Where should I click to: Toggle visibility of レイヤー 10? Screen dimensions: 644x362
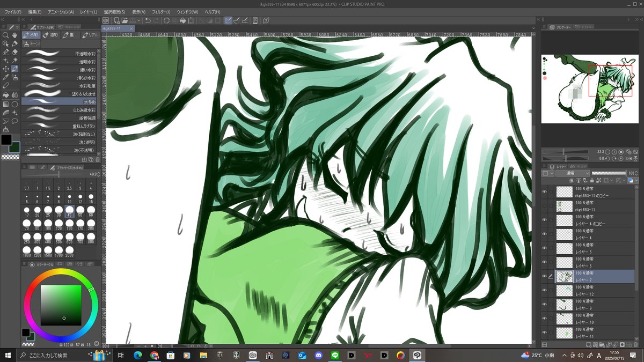coord(544,317)
